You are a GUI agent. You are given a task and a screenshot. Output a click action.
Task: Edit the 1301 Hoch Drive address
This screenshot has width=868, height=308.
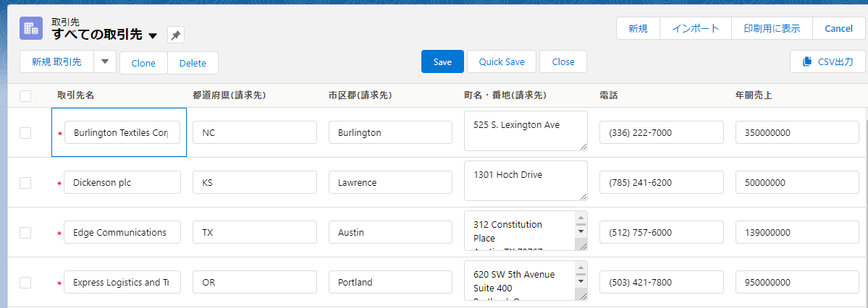pyautogui.click(x=526, y=181)
